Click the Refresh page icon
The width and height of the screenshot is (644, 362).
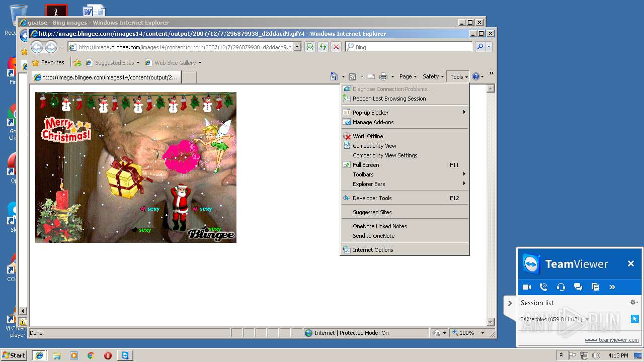323,47
